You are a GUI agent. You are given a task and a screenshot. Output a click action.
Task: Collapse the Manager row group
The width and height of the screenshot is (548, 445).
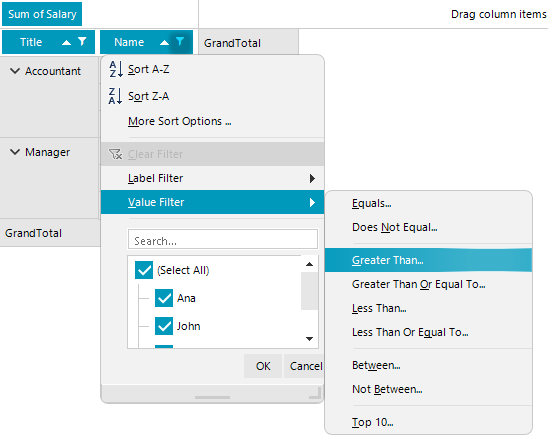(15, 152)
